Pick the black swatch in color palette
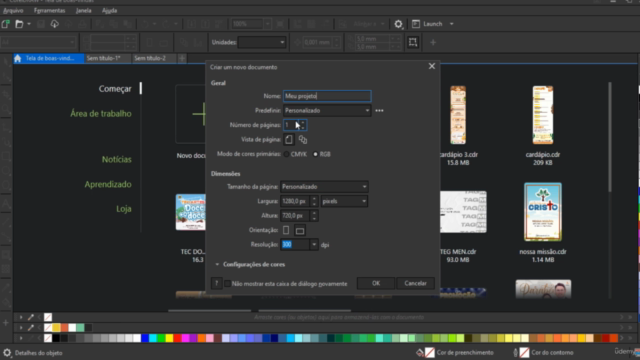 (x=56, y=338)
